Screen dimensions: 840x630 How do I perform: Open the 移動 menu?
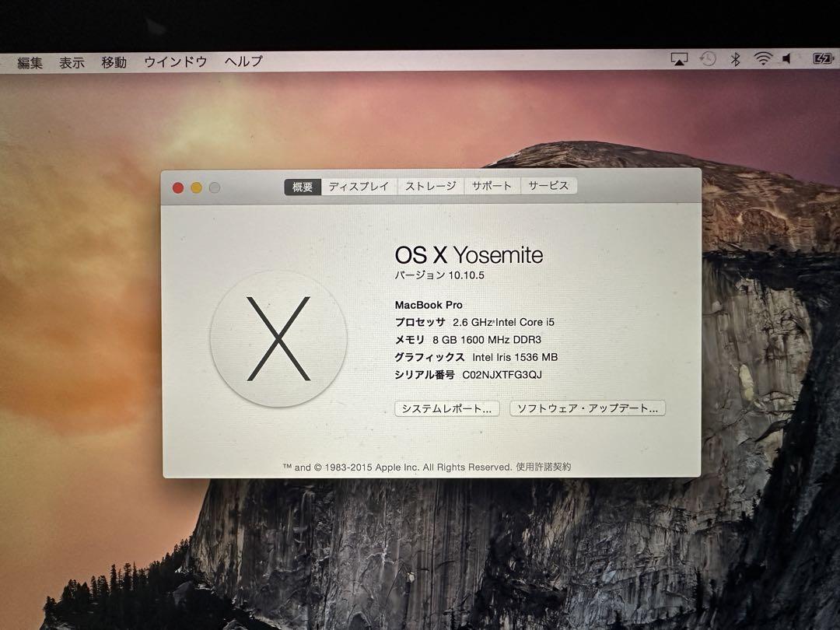pos(114,62)
